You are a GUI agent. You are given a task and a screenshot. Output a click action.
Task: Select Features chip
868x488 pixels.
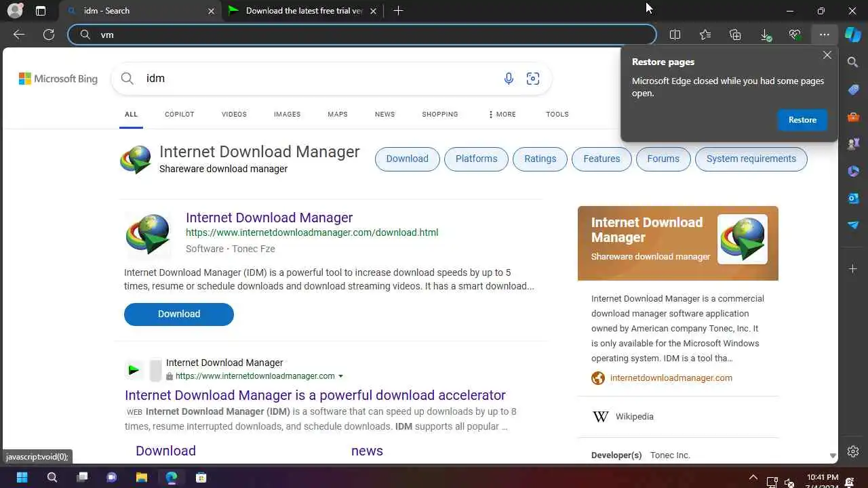[x=601, y=159]
